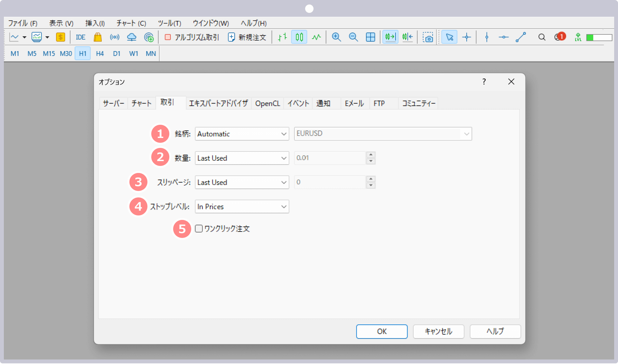Viewport: 618px width, 364px height.
Task: Open the VPS cloud hosting icon
Action: click(132, 37)
